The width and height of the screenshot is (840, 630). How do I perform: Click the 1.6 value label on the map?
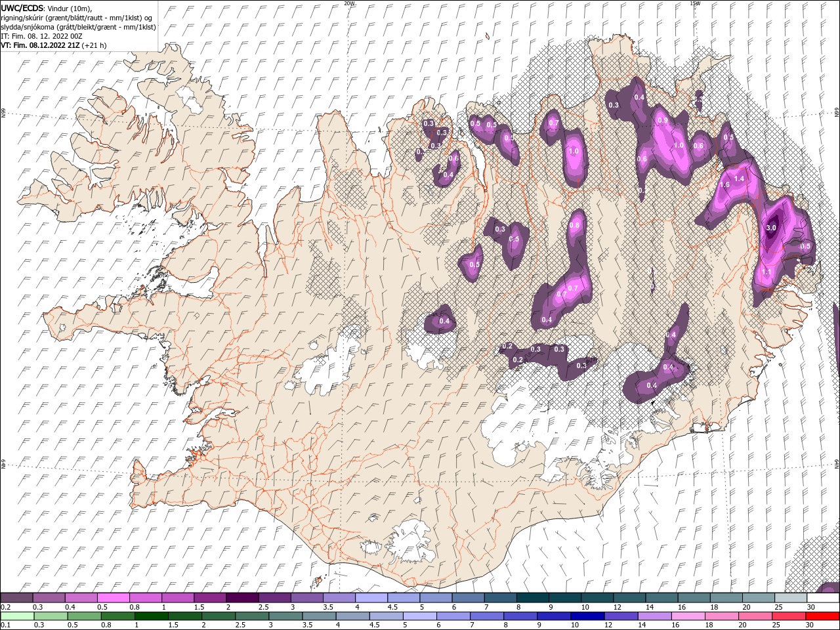point(725,185)
